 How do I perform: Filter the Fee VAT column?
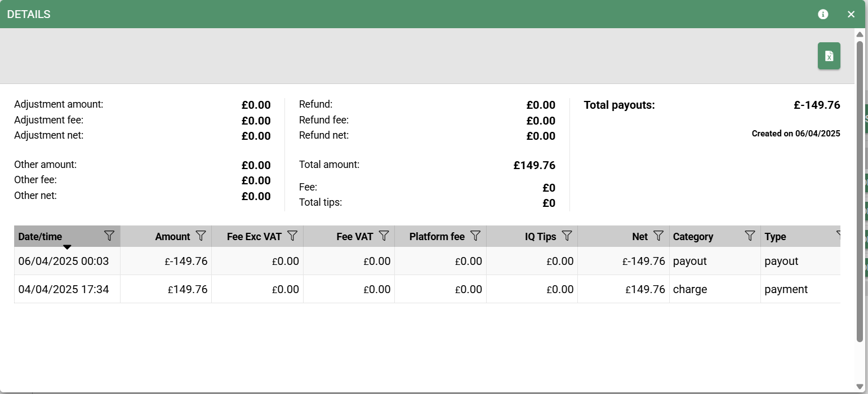click(384, 236)
